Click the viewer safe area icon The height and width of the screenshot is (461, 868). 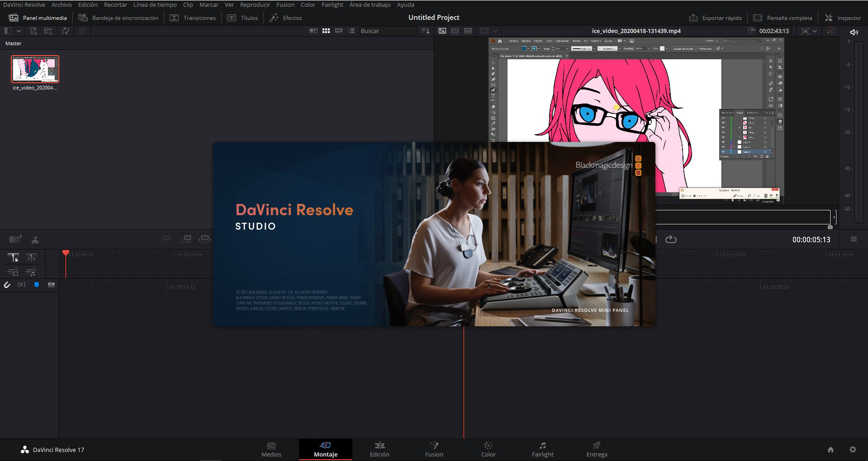click(x=484, y=31)
